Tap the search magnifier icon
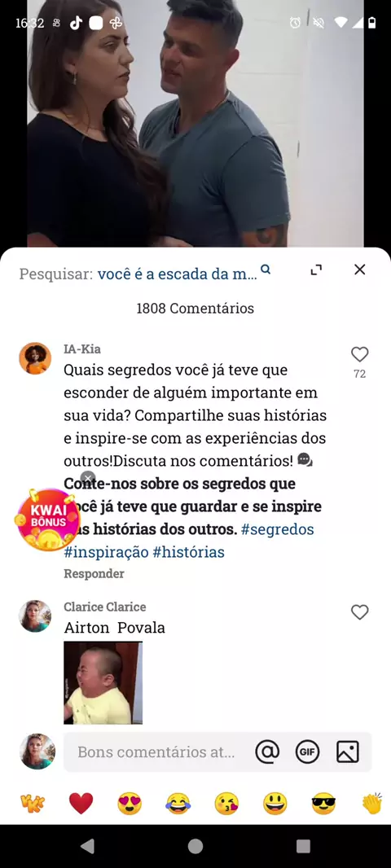This screenshot has width=391, height=868. (266, 270)
